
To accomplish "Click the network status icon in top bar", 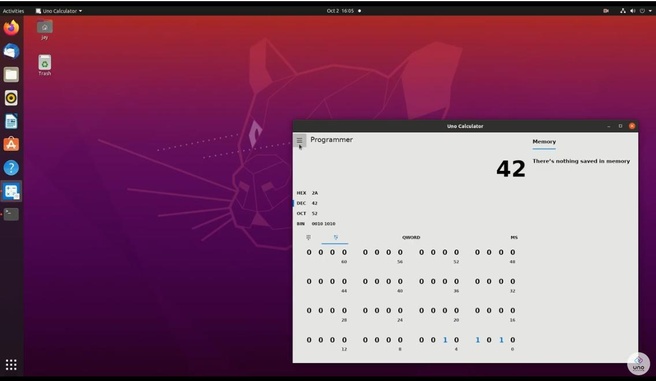I will (623, 11).
